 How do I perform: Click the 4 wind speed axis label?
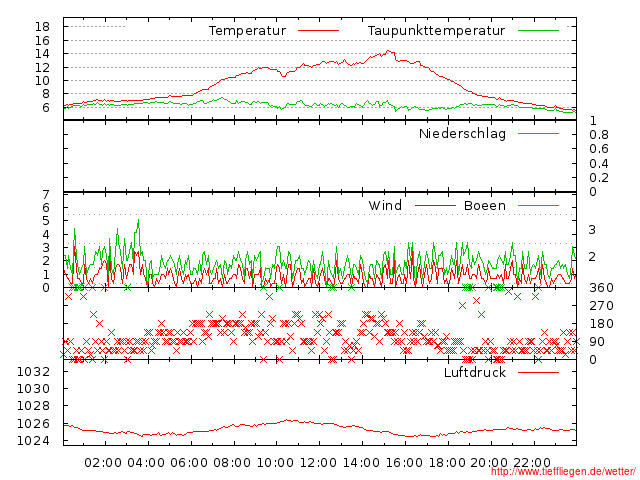(46, 234)
